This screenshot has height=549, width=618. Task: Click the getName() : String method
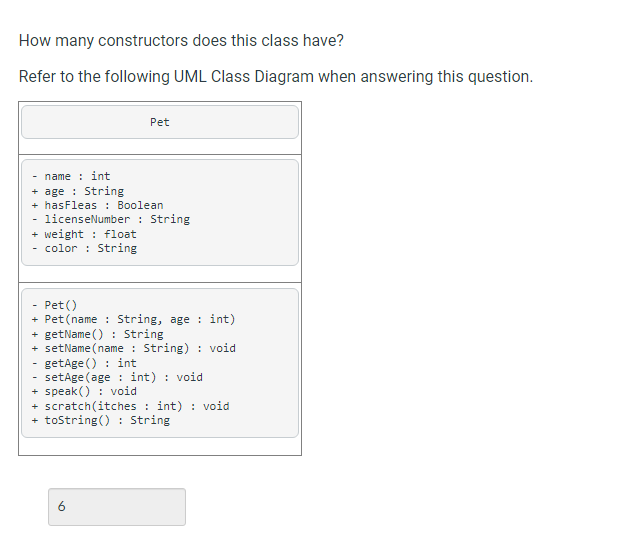coord(97,334)
